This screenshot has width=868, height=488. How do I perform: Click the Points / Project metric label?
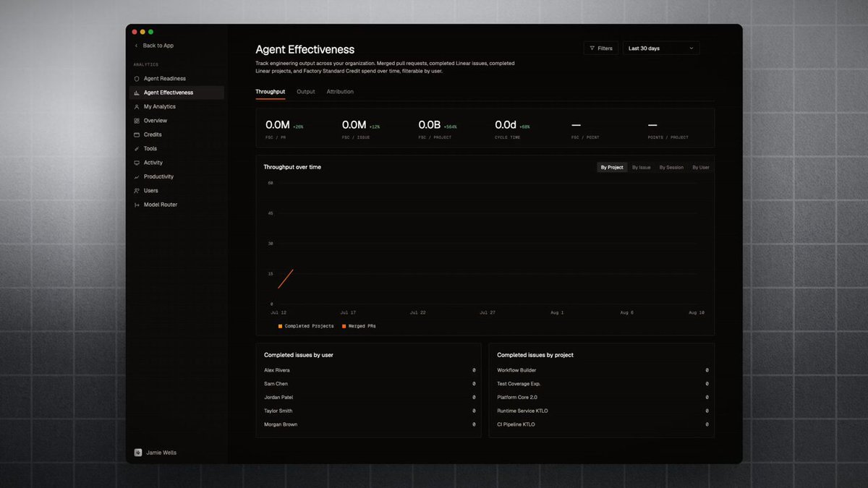point(668,137)
